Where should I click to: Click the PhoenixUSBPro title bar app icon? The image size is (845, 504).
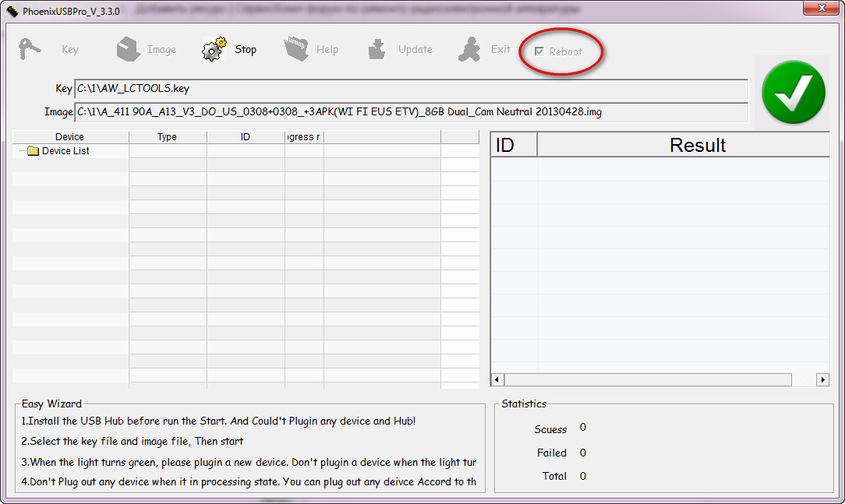[x=12, y=12]
